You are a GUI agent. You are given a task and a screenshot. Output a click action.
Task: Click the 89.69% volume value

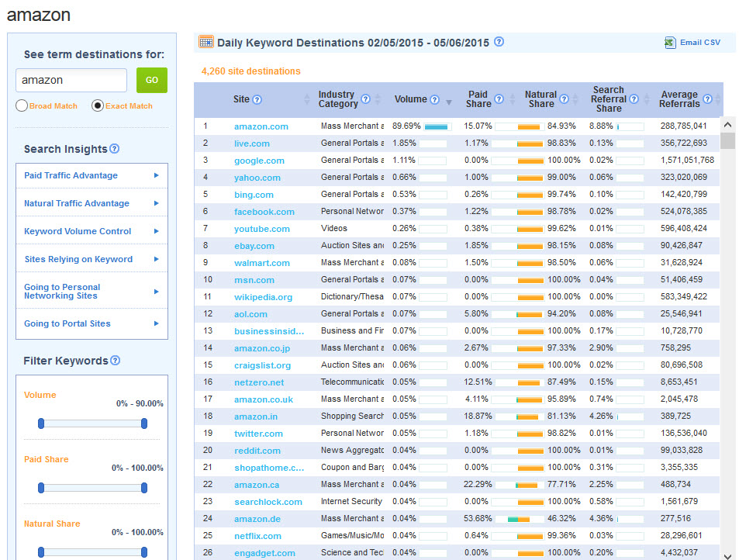tap(407, 126)
